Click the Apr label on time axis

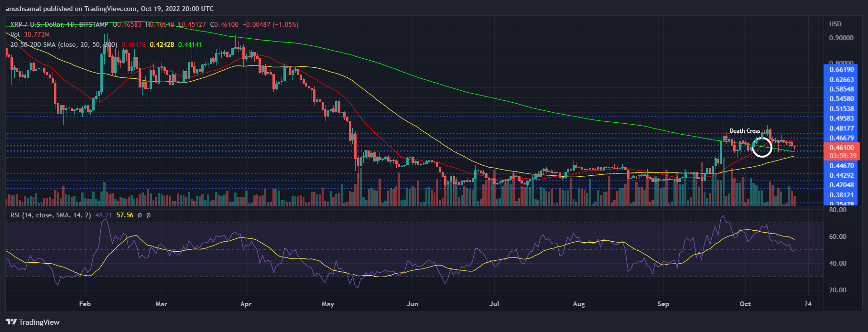click(246, 304)
